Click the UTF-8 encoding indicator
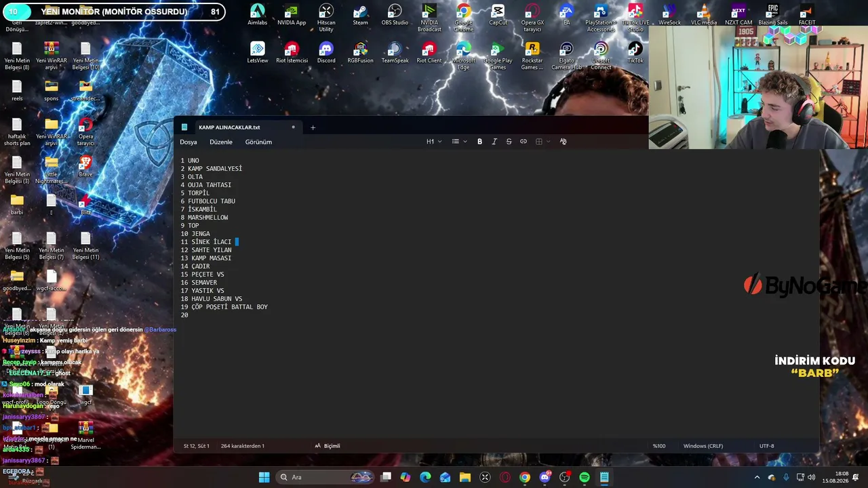This screenshot has height=488, width=868. pyautogui.click(x=766, y=446)
